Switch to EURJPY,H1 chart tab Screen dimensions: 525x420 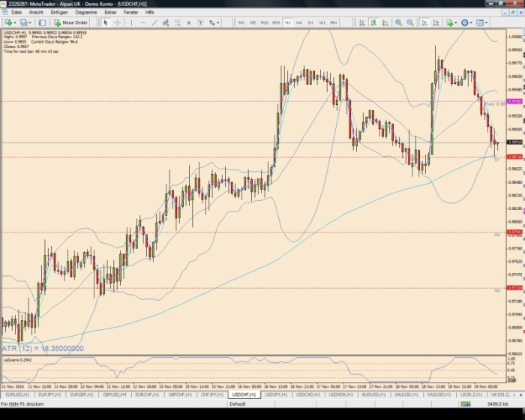50,394
